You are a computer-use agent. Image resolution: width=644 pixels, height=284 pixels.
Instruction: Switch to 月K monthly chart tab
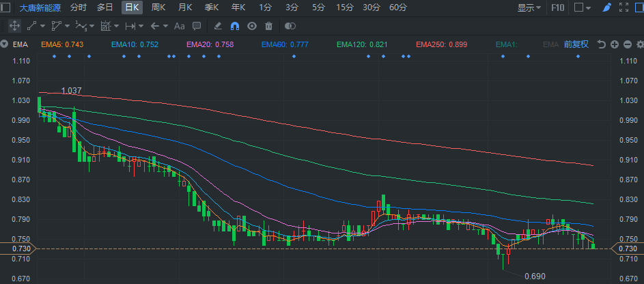[x=185, y=8]
